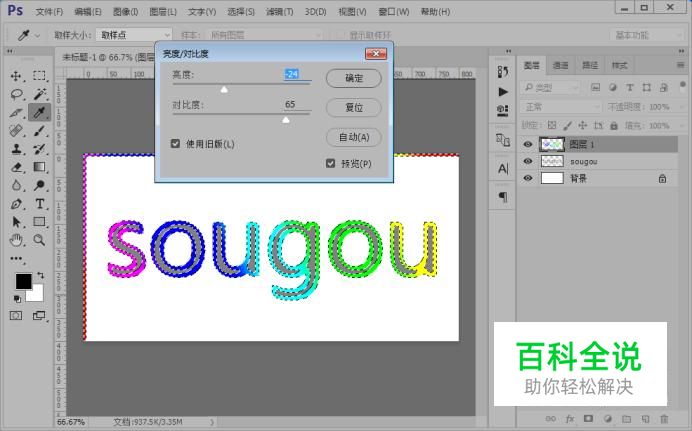Select the Clone Stamp tool

tap(16, 149)
